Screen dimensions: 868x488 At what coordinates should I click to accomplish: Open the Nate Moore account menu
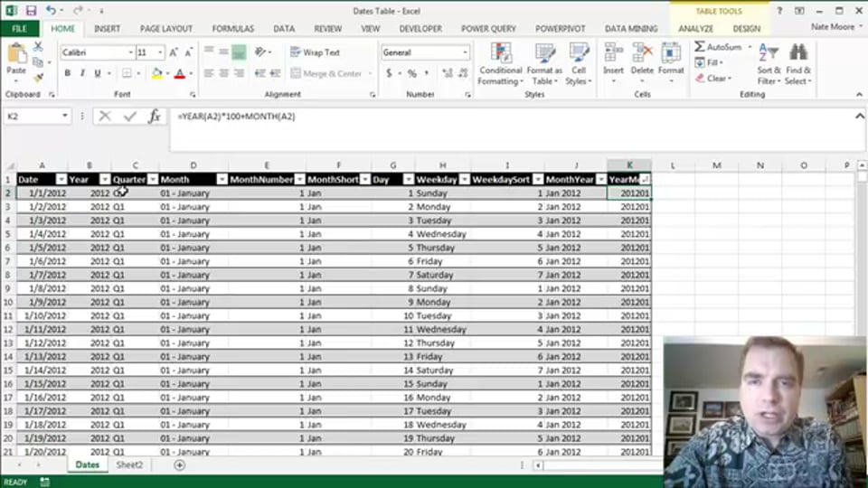coord(835,26)
